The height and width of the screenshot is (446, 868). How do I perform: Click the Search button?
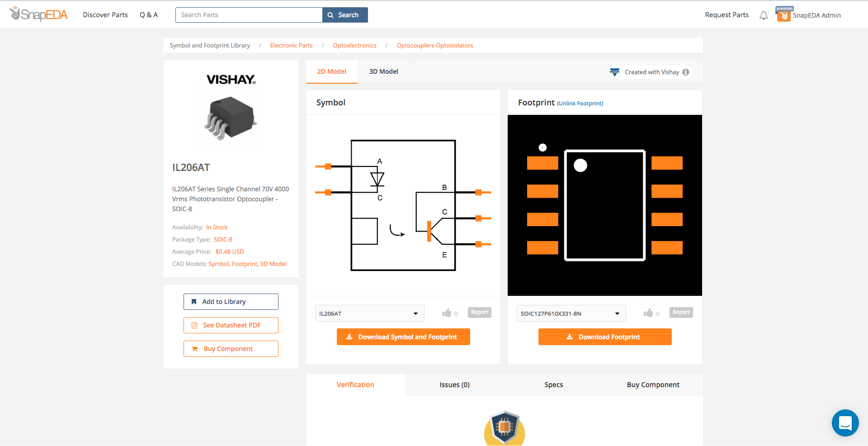[345, 15]
